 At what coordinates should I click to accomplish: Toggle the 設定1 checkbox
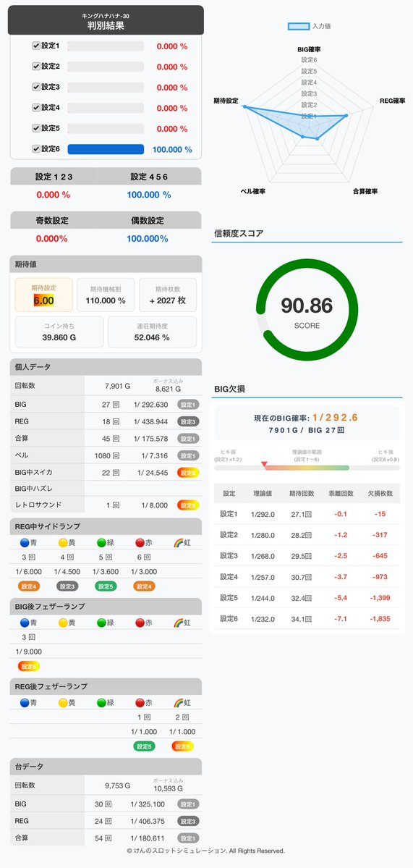(x=36, y=46)
